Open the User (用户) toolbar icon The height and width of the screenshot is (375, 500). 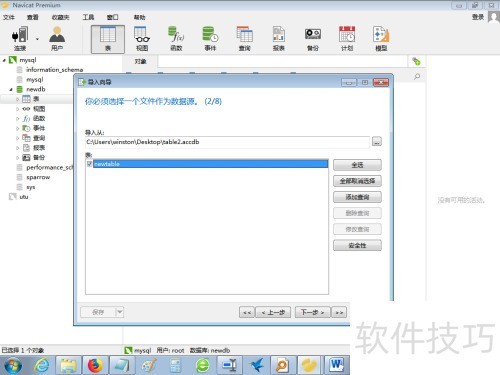[x=57, y=38]
